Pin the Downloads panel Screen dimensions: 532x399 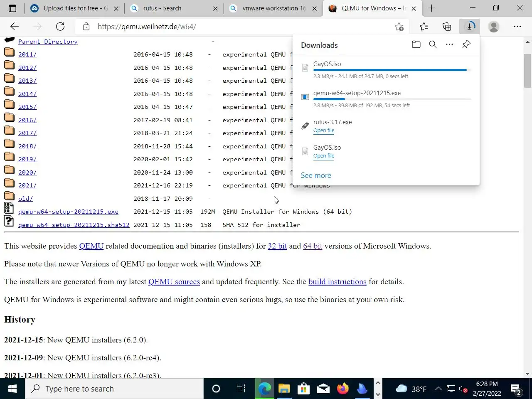(x=466, y=44)
